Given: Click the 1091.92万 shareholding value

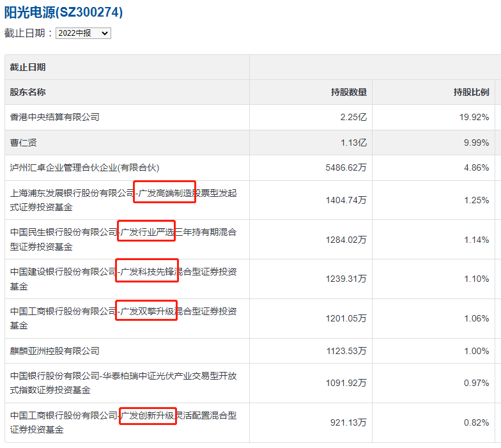Looking at the screenshot, I should tap(346, 383).
